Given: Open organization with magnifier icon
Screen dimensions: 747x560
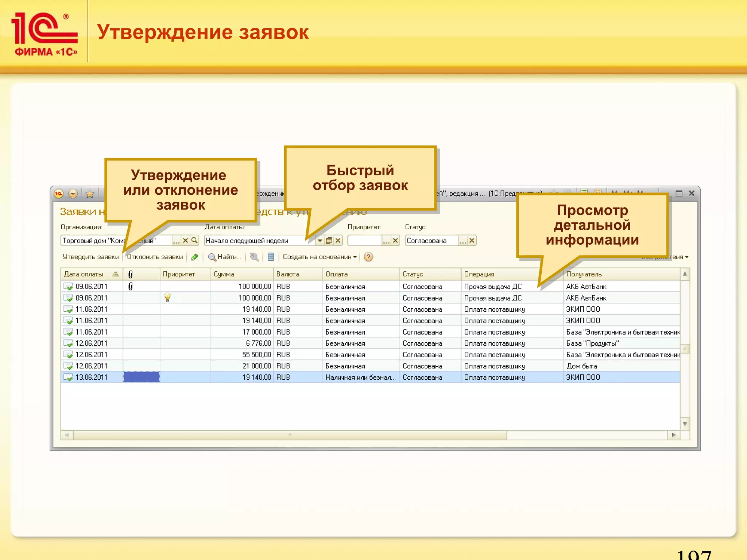Looking at the screenshot, I should (x=194, y=240).
